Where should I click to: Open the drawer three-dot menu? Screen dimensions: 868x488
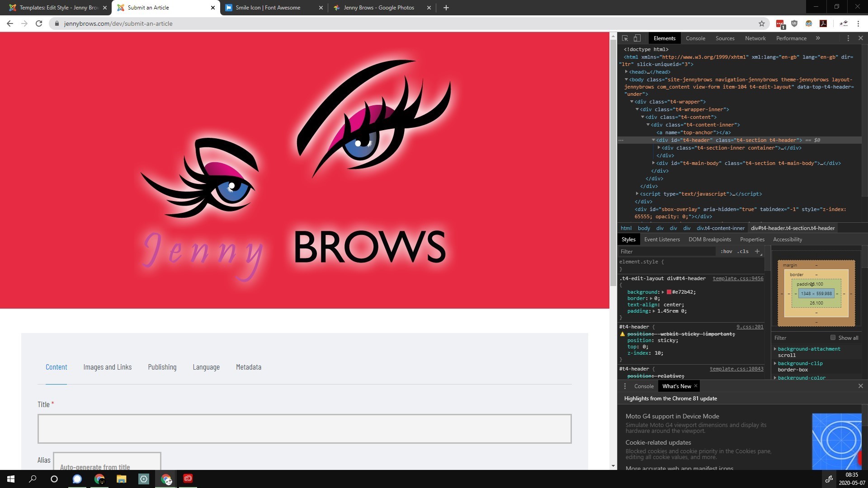click(625, 386)
